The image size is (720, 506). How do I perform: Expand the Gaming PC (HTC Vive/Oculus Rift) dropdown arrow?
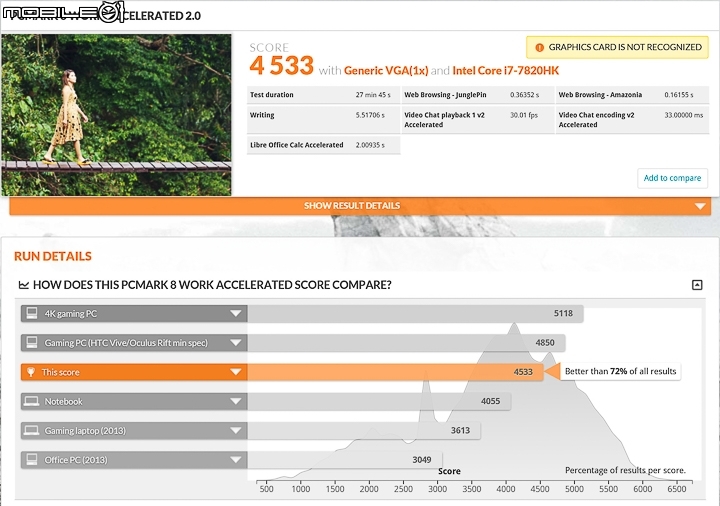[x=236, y=343]
